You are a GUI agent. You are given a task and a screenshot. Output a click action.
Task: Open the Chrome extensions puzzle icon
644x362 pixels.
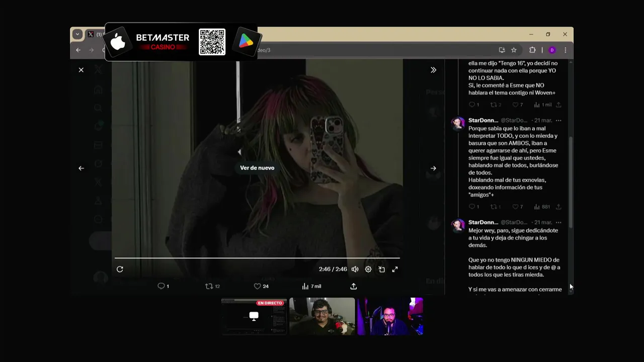point(532,50)
